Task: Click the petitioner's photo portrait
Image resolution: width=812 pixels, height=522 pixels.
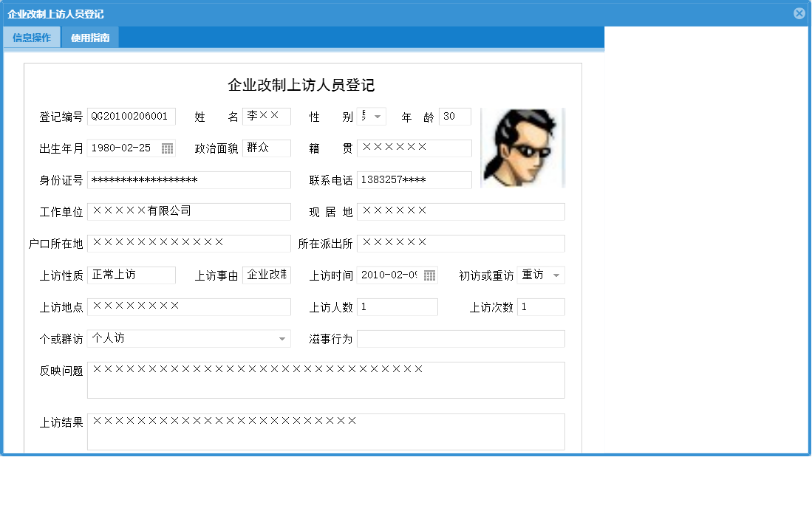Action: (x=522, y=147)
